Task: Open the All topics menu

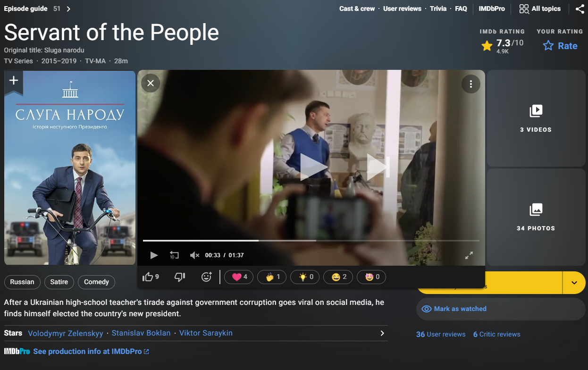Action: pyautogui.click(x=540, y=8)
